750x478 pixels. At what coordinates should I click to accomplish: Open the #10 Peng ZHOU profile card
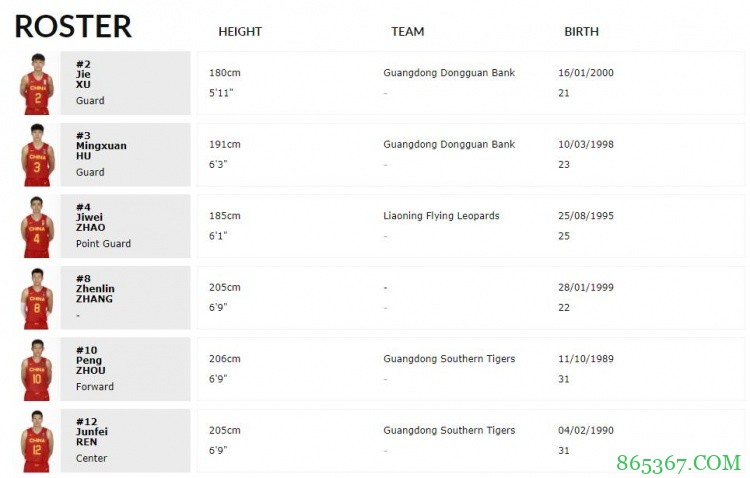(x=125, y=370)
